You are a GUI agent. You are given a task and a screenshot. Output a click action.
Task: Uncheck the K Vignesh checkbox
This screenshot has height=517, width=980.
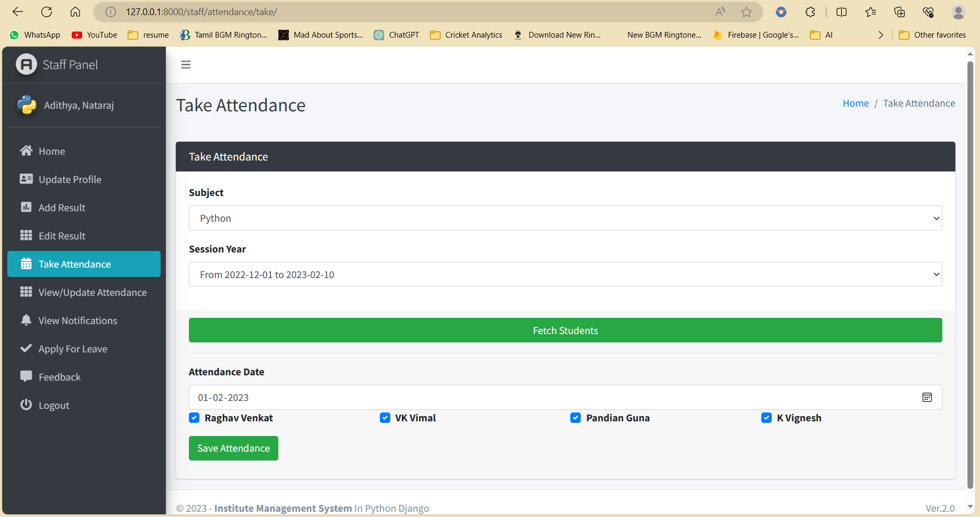point(766,418)
